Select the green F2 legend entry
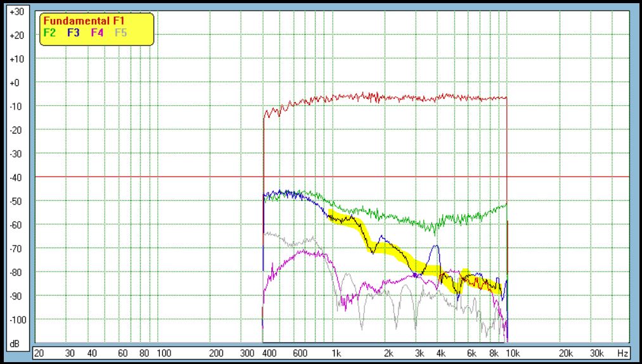 click(49, 33)
